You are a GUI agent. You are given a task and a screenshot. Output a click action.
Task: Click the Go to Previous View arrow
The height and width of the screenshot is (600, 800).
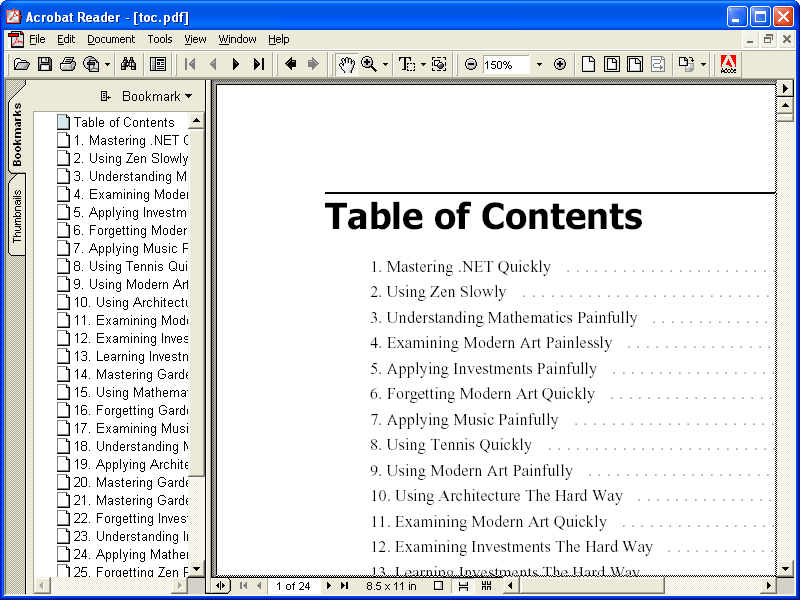coord(290,63)
